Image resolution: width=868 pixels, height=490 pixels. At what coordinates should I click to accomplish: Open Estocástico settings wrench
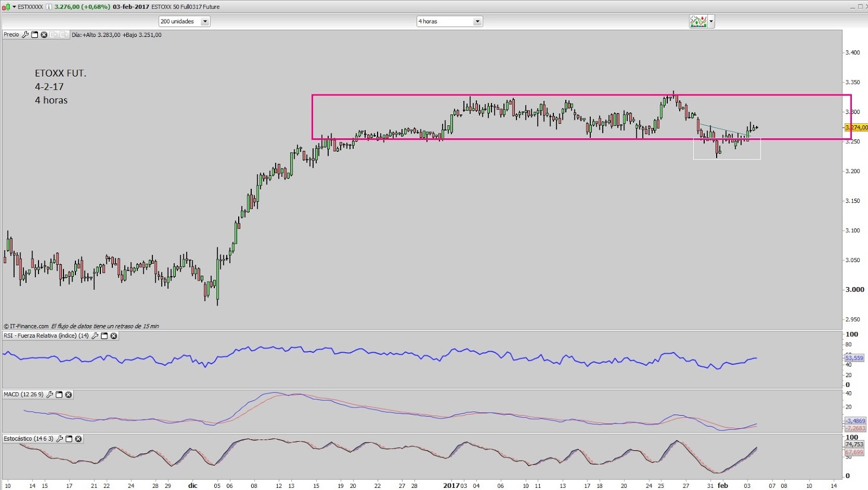[60, 438]
